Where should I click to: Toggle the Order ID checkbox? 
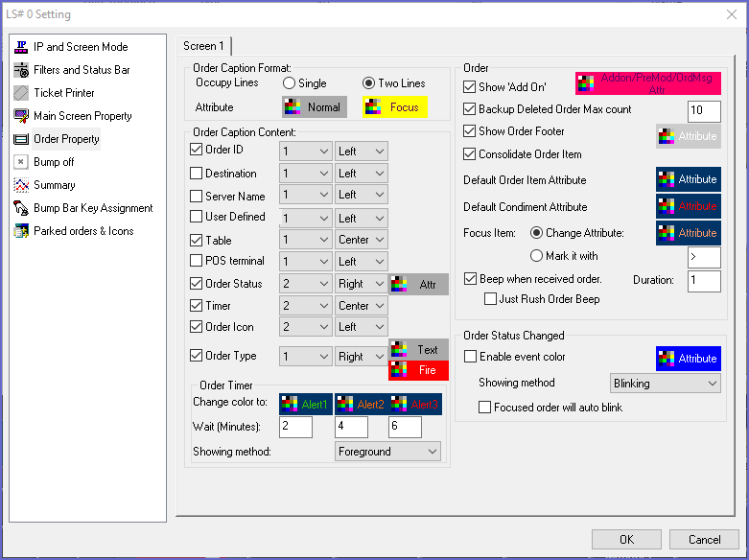click(196, 149)
